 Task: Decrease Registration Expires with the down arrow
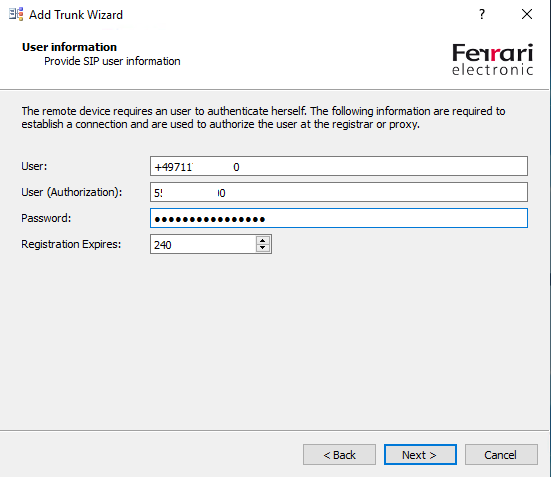pyautogui.click(x=262, y=248)
